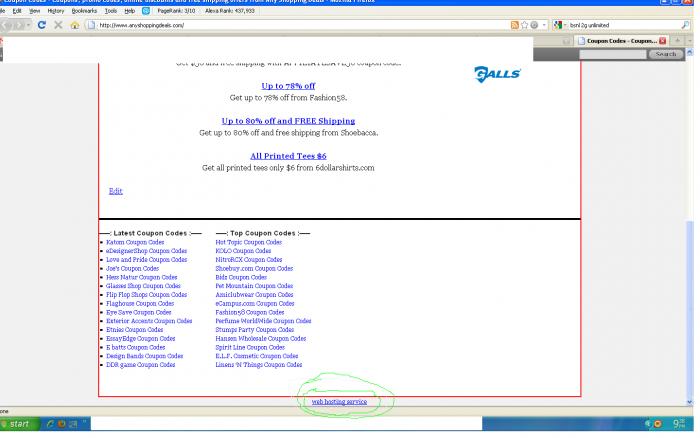Screen dimensions: 700x438
Task: Open the All Printed Tees $6 link
Action: [288, 156]
